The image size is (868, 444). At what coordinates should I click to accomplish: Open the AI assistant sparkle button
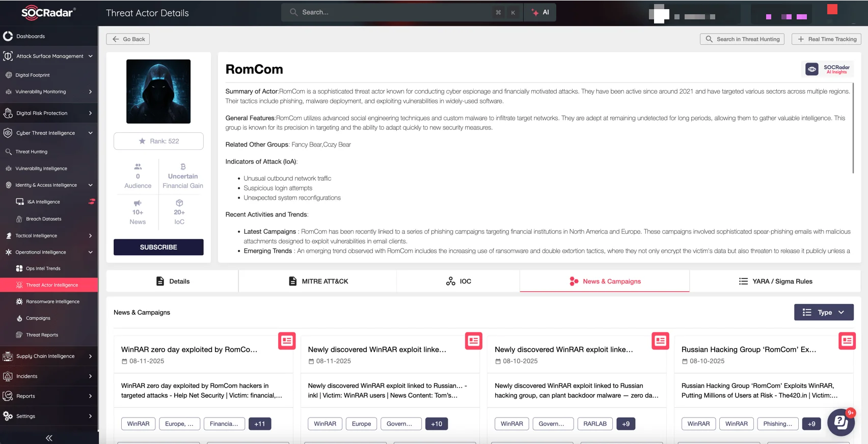(x=540, y=12)
